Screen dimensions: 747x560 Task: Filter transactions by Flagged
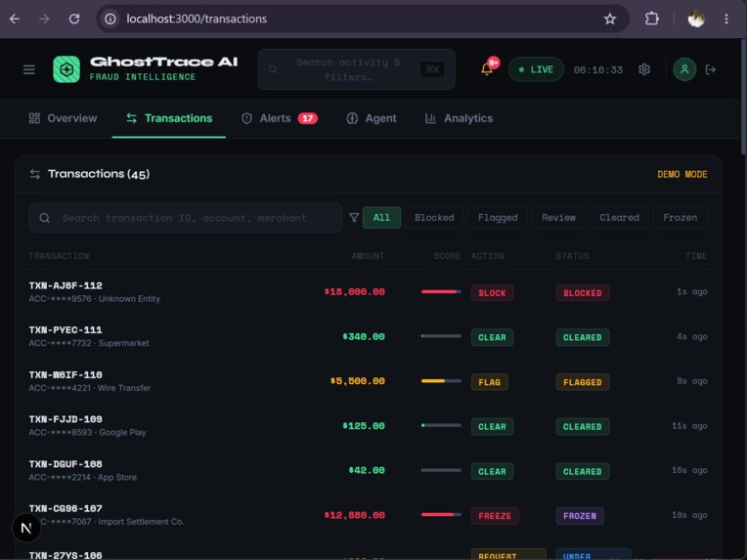click(x=498, y=218)
